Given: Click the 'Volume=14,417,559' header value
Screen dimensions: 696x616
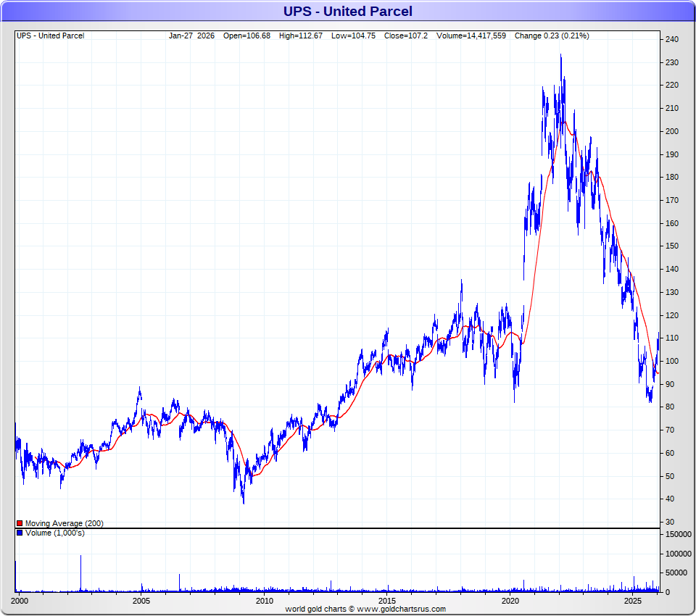Looking at the screenshot, I should point(471,36).
